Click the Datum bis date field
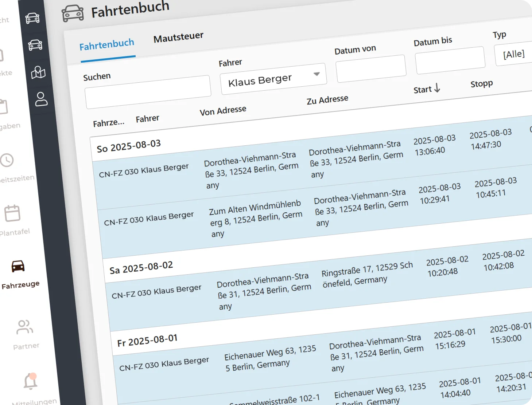The image size is (532, 405). click(450, 60)
